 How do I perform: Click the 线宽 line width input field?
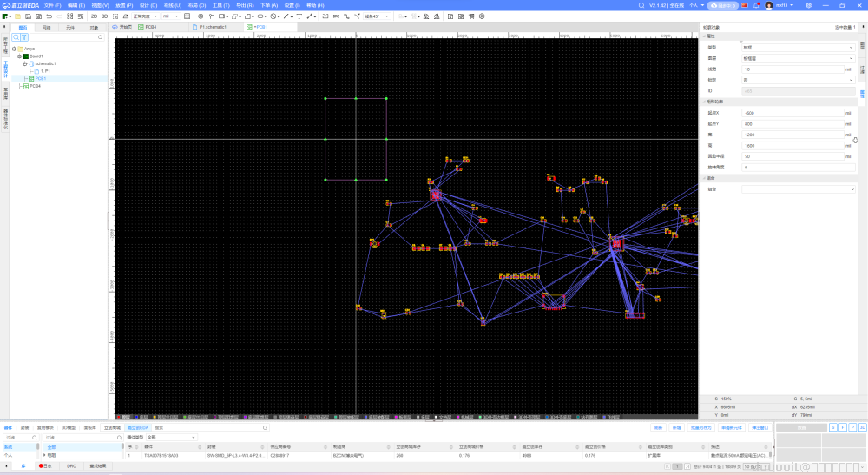[x=794, y=69]
